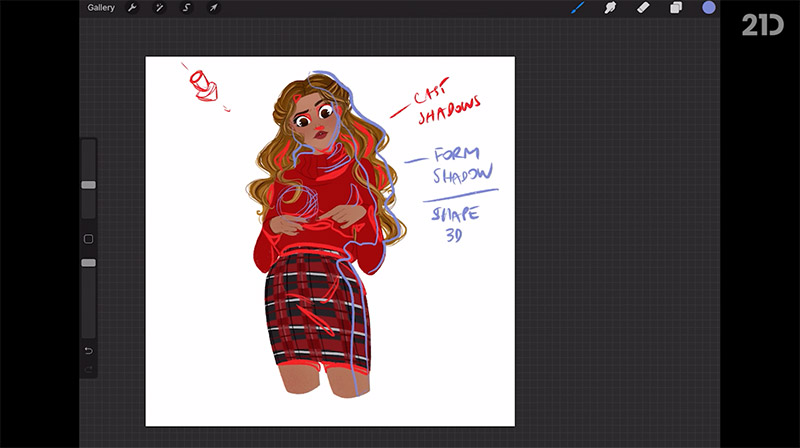
Task: Select the Paint brush tool
Action: [x=577, y=8]
